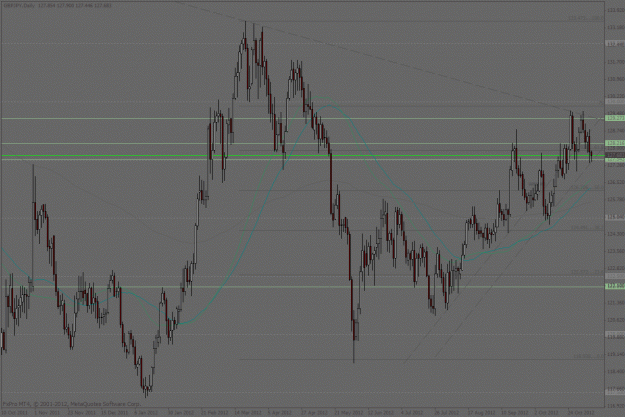Click the 21 Feb 2012 date label
The width and height of the screenshot is (625, 417).
pos(215,413)
